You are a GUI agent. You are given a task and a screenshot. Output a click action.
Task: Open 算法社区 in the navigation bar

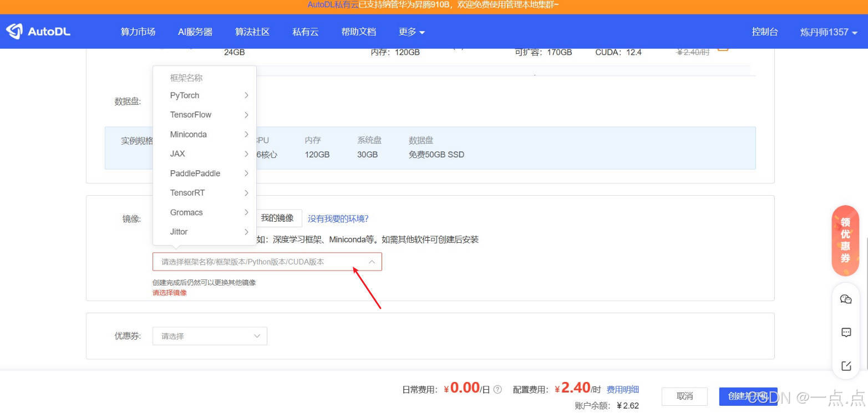tap(252, 32)
